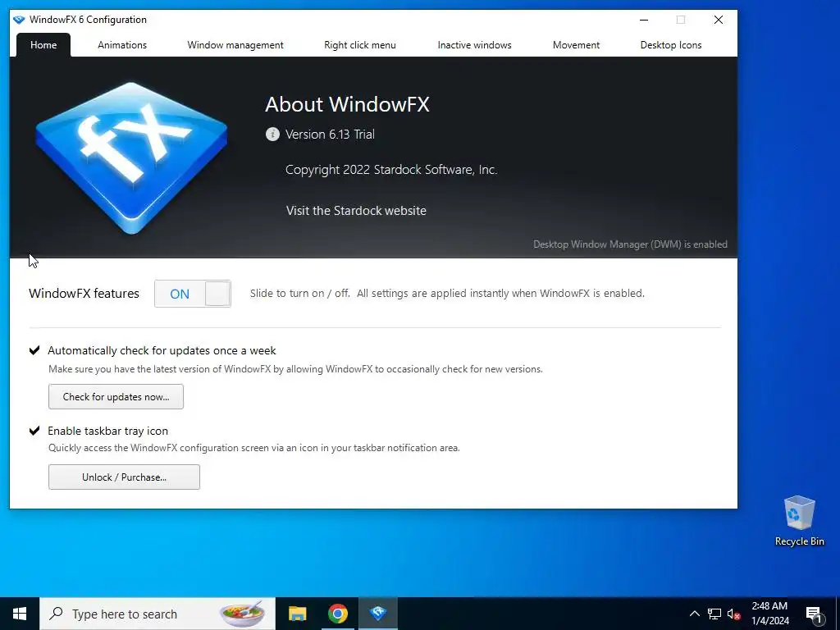Click the muted volume tray icon

733,614
